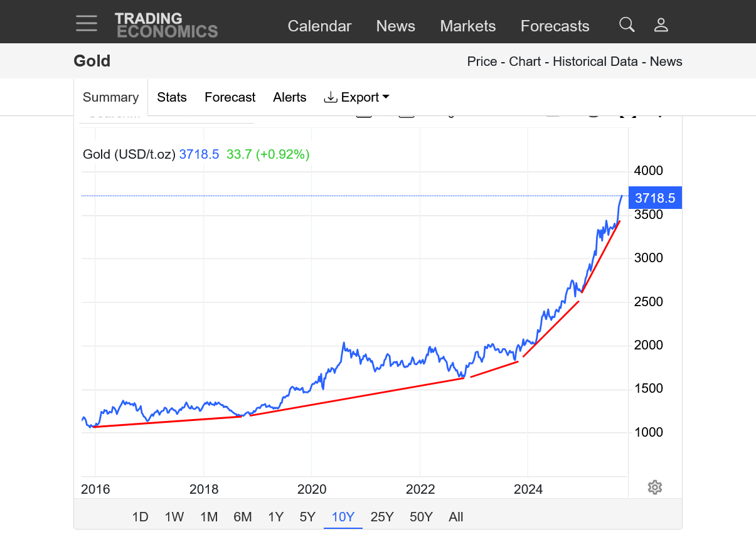This screenshot has height=559, width=756.
Task: Select the 1D time range
Action: coord(140,517)
